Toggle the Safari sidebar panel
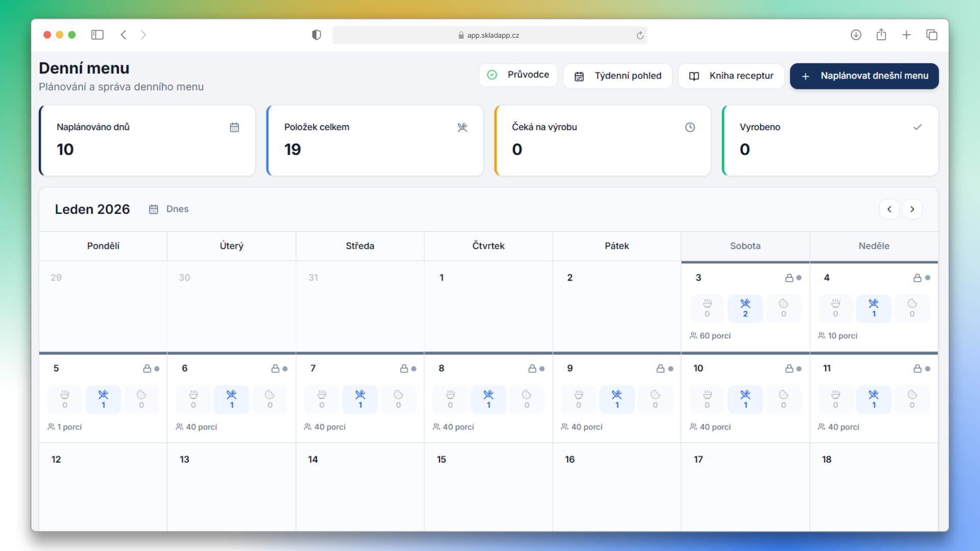The width and height of the screenshot is (980, 551). (97, 35)
